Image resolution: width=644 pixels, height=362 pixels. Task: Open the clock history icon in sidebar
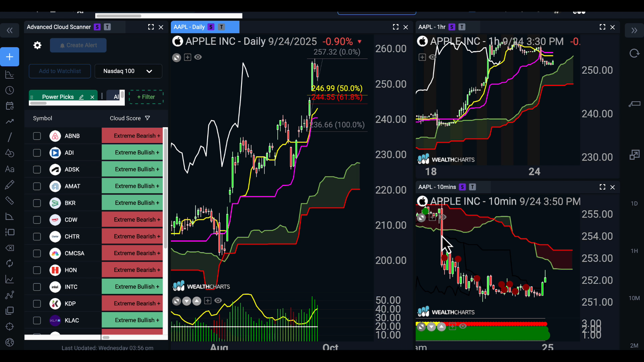click(10, 90)
